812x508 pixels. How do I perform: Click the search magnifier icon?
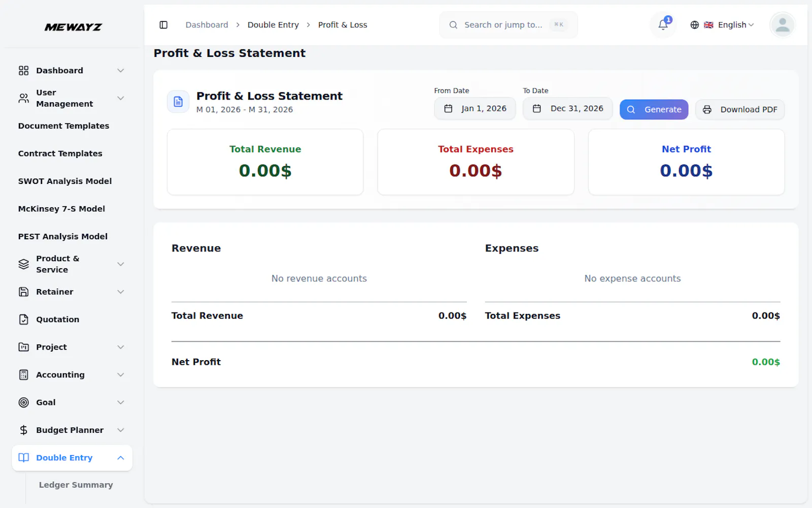coord(453,25)
